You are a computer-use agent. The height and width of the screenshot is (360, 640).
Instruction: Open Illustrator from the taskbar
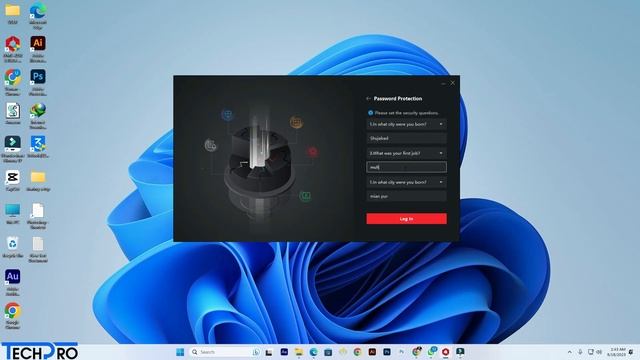click(x=372, y=352)
